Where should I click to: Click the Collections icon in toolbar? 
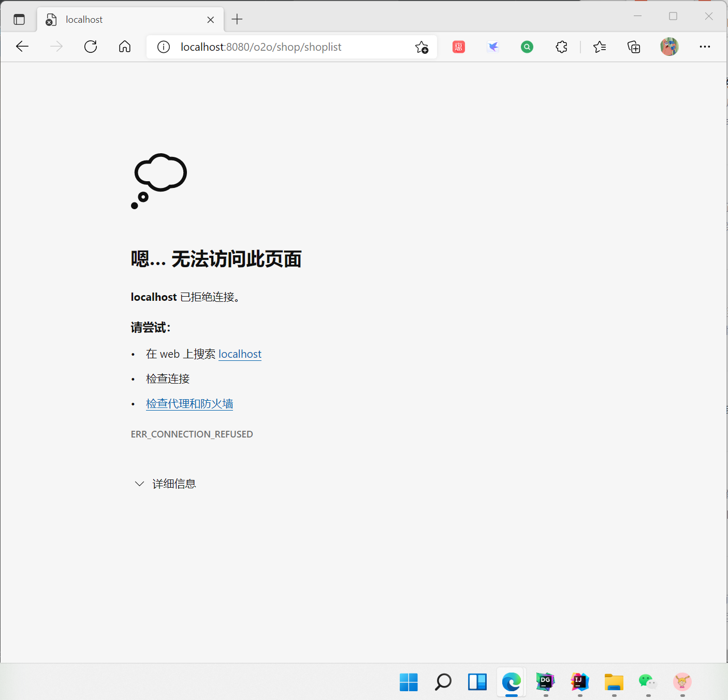[x=634, y=47]
